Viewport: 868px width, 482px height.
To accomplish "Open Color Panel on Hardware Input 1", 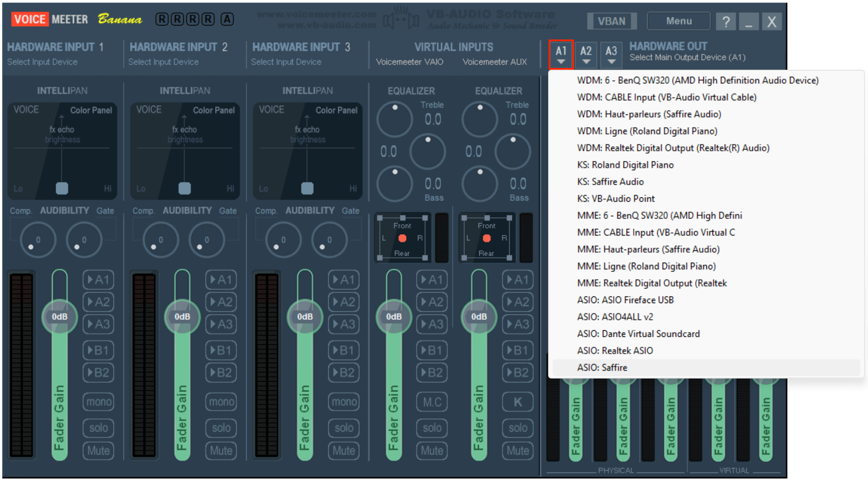I will point(91,110).
